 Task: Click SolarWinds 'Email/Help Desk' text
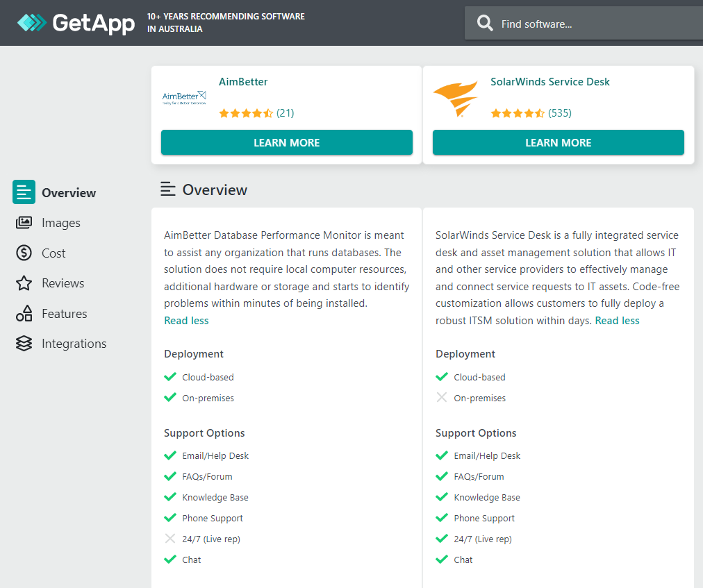pyautogui.click(x=487, y=456)
